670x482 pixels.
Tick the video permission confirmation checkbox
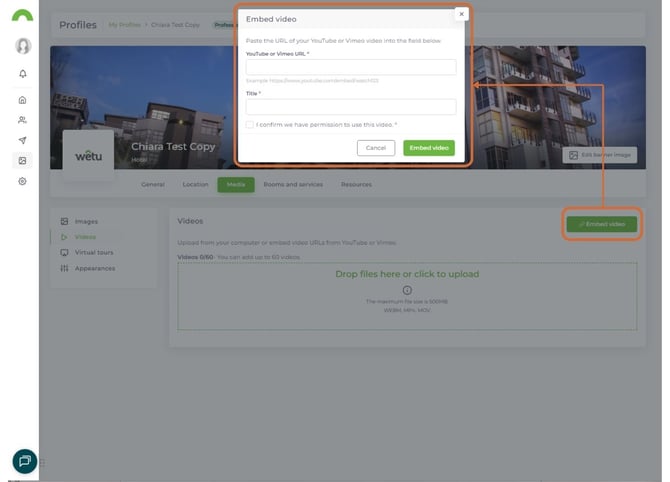point(249,124)
